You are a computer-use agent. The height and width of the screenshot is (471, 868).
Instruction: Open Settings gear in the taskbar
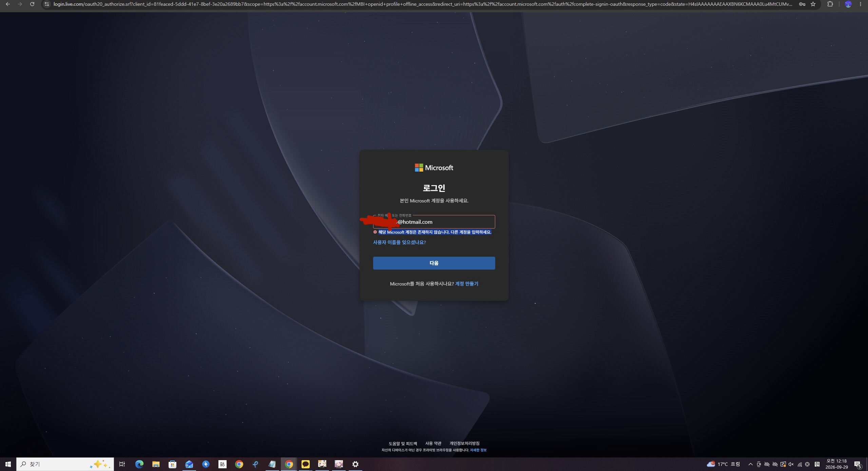[355, 464]
